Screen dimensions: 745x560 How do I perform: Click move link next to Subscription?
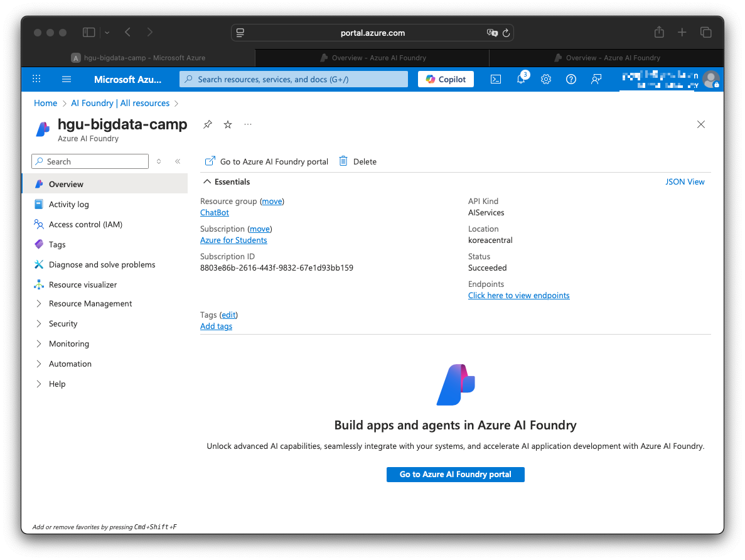[260, 229]
